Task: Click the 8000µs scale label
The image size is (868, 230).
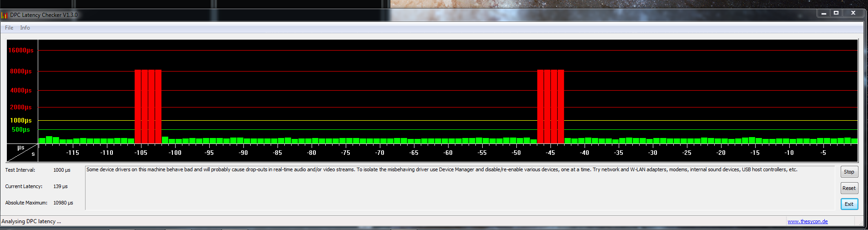Action: [21, 72]
